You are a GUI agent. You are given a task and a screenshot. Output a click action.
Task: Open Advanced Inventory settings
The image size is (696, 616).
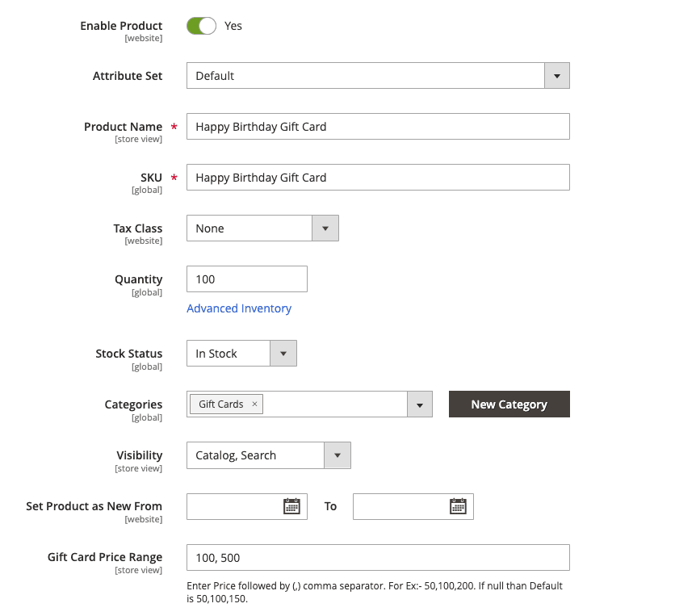pyautogui.click(x=239, y=308)
